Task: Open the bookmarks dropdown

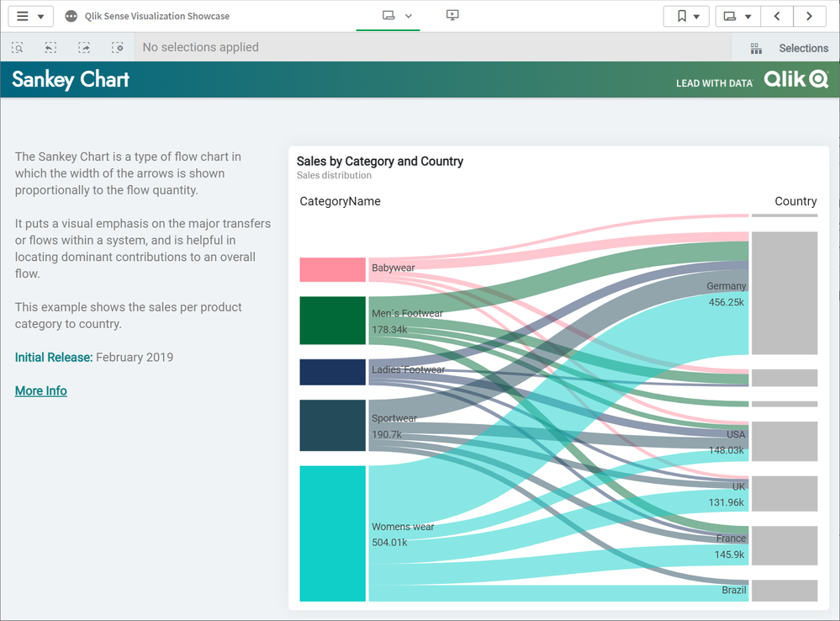Action: click(686, 16)
